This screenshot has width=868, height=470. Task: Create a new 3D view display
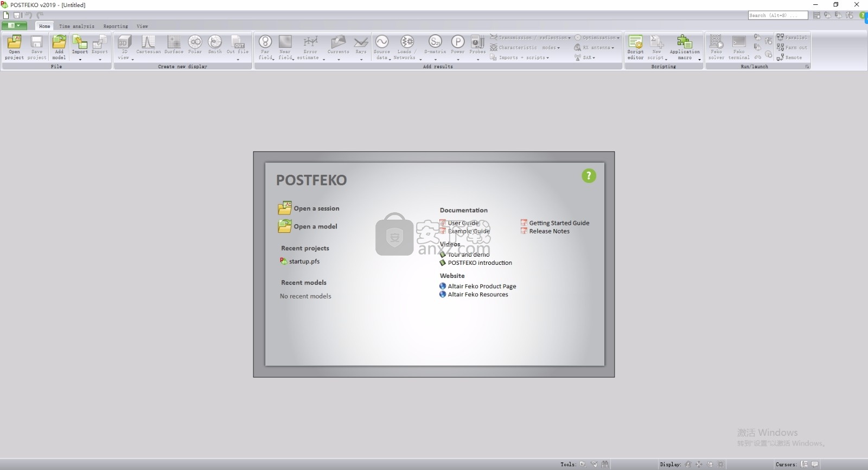(125, 48)
